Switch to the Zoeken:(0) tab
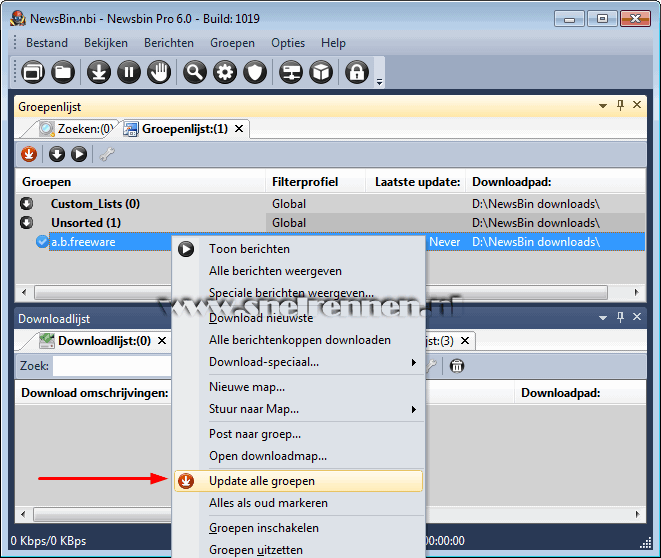This screenshot has height=558, width=661. (x=76, y=129)
